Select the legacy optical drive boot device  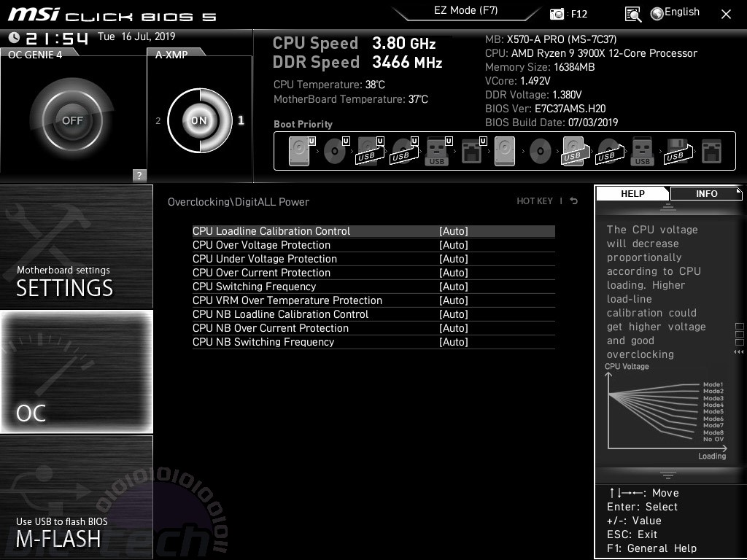[541, 151]
